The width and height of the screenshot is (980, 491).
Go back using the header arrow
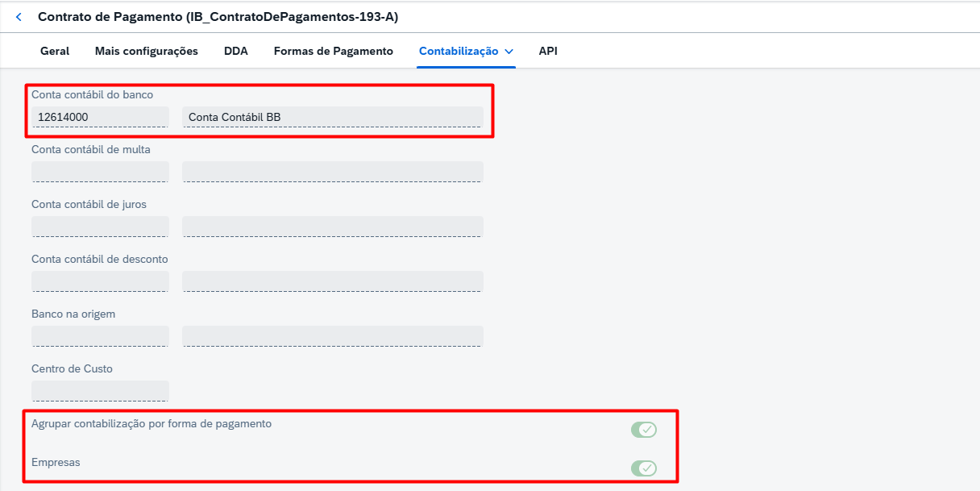(19, 17)
